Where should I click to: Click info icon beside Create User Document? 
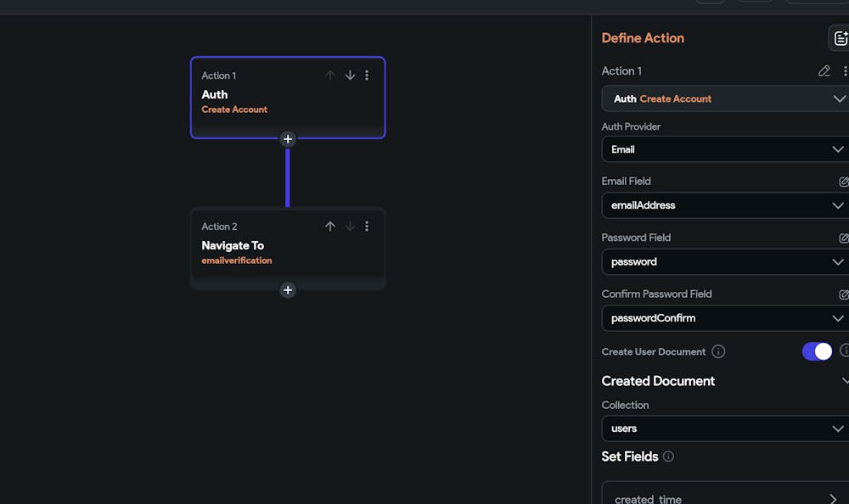coord(718,352)
